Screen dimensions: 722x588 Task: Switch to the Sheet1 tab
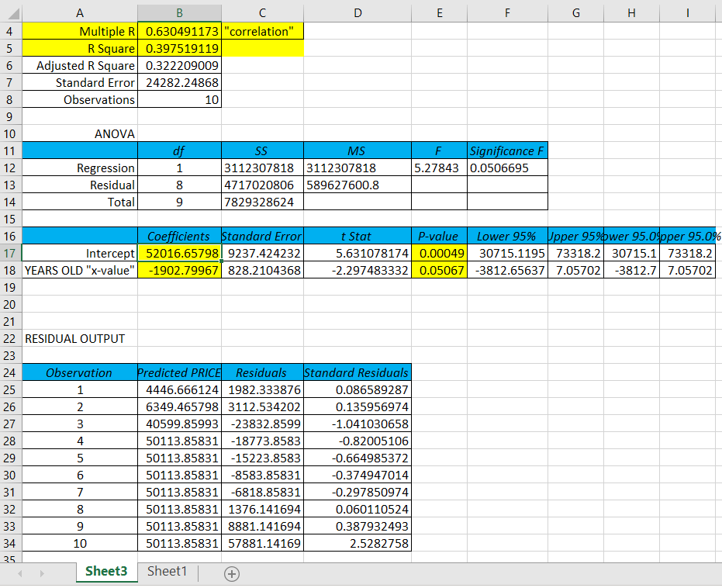click(x=166, y=571)
